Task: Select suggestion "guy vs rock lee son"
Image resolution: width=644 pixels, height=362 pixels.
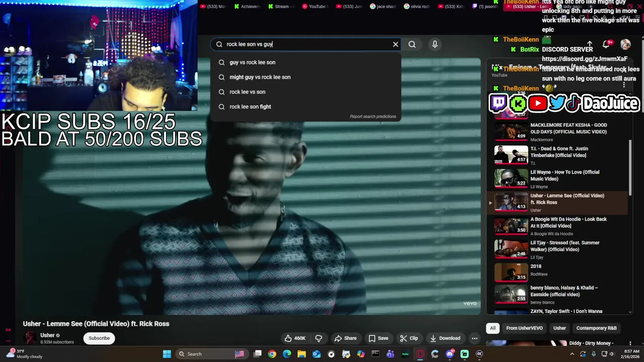Action: click(x=306, y=62)
